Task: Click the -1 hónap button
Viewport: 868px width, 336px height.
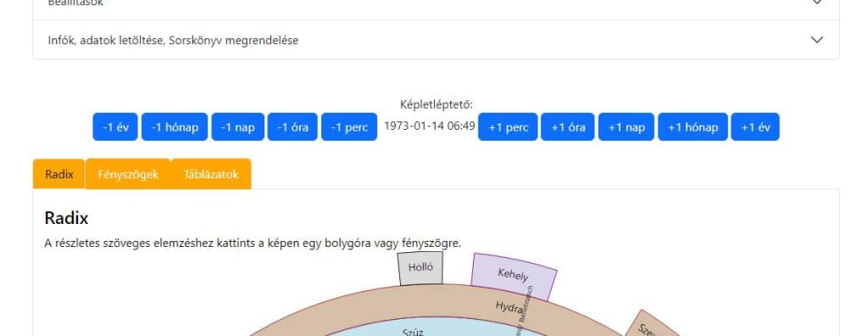Action: pyautogui.click(x=175, y=127)
